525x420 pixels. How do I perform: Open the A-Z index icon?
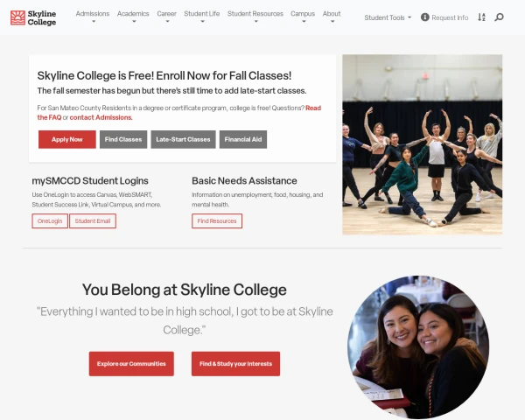click(481, 17)
